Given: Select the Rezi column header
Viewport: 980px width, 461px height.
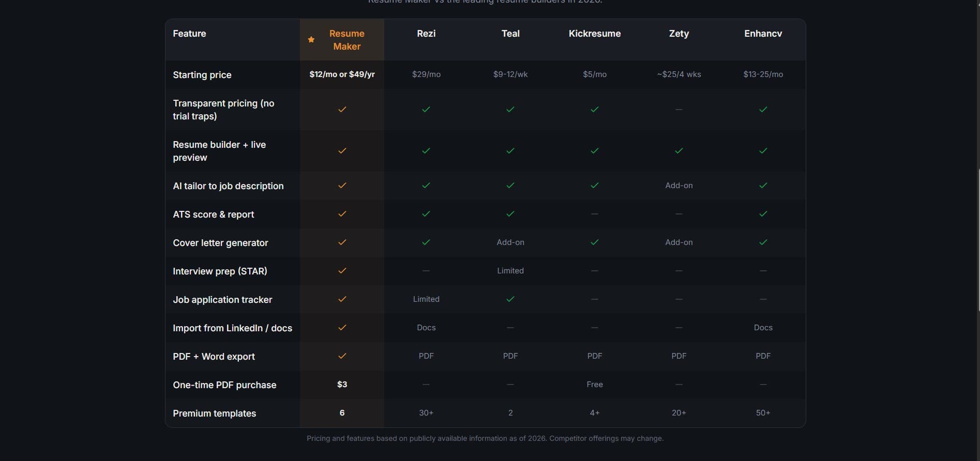Looking at the screenshot, I should tap(426, 34).
